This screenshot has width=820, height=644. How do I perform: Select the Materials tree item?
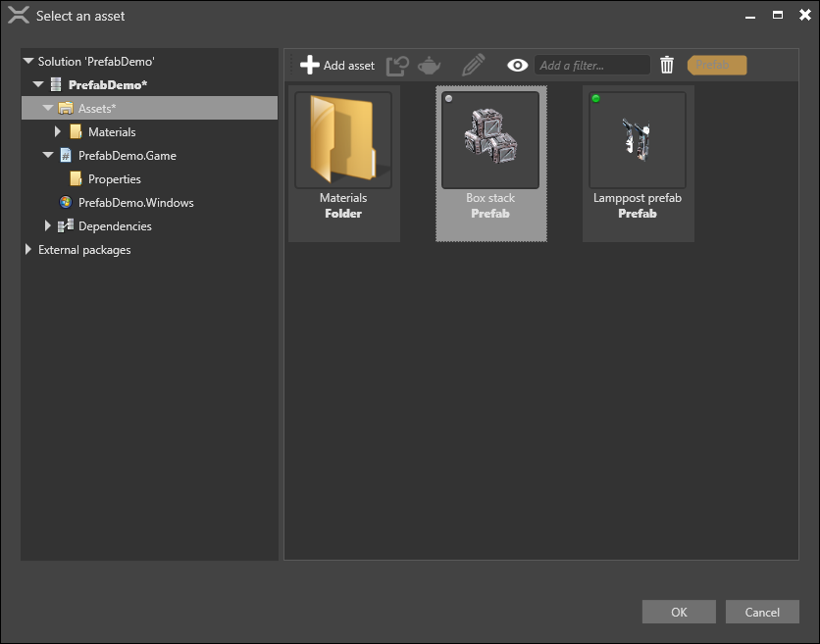tap(110, 131)
